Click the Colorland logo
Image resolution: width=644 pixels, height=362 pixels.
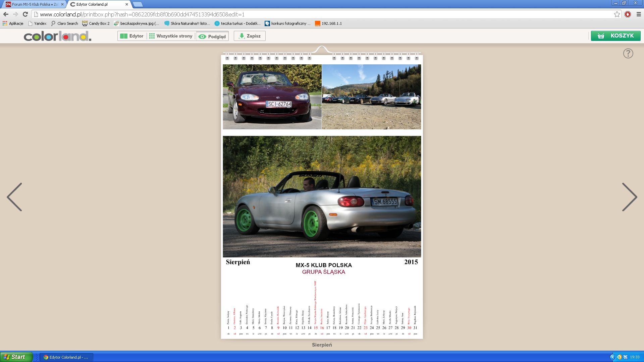click(x=57, y=36)
